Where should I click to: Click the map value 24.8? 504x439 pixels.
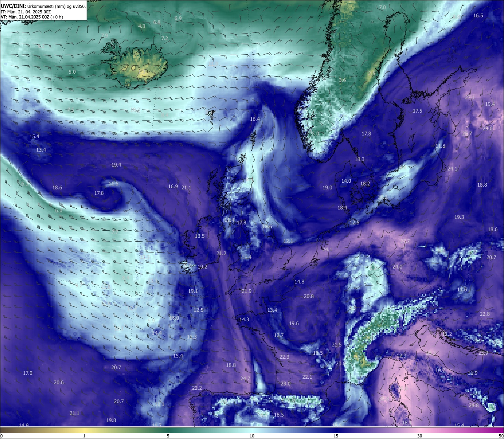(x=474, y=405)
